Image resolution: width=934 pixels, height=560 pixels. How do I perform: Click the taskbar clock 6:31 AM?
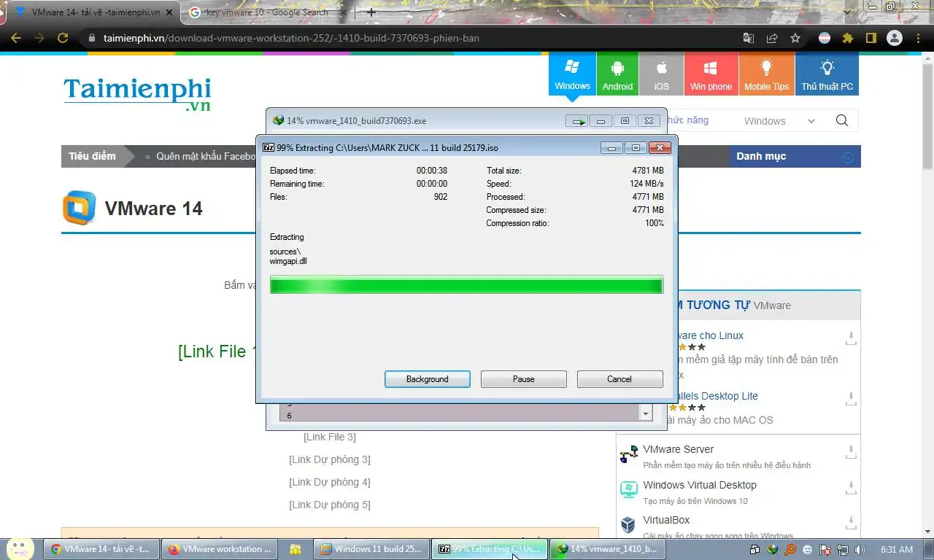click(x=897, y=550)
